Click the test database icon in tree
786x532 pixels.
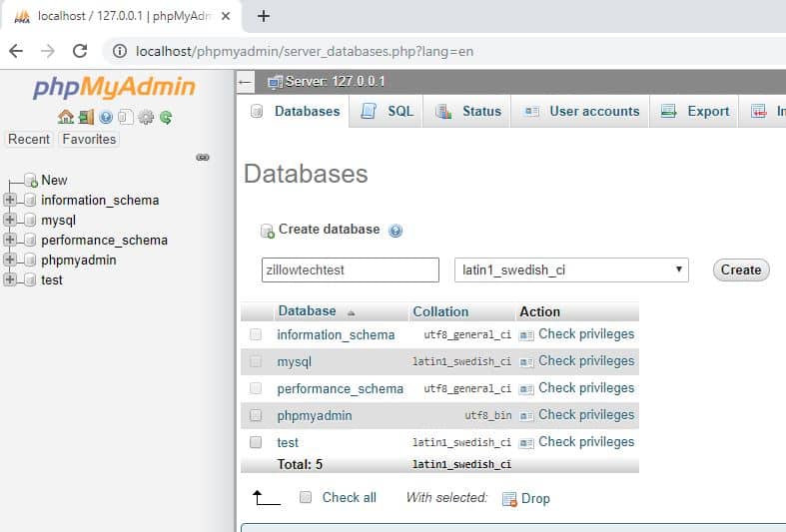pos(30,279)
